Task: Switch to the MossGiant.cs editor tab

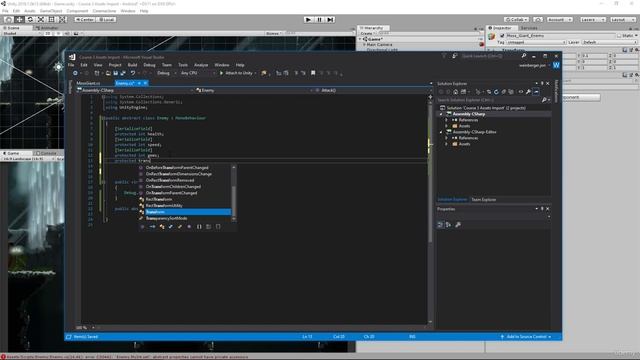Action: click(x=89, y=83)
